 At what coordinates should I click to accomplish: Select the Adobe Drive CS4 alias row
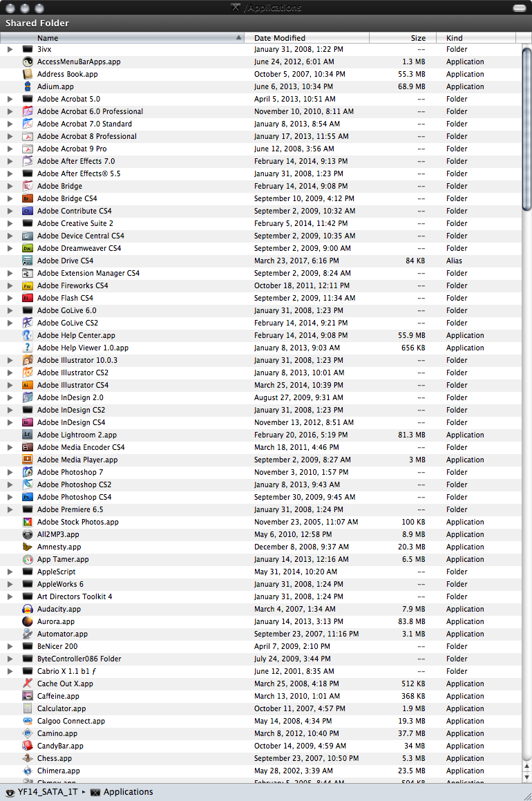(x=261, y=261)
